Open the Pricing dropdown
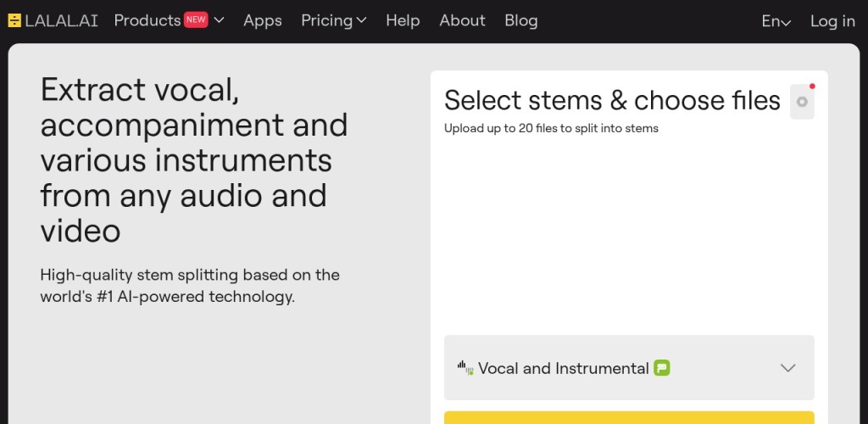868x424 pixels. coord(334,20)
